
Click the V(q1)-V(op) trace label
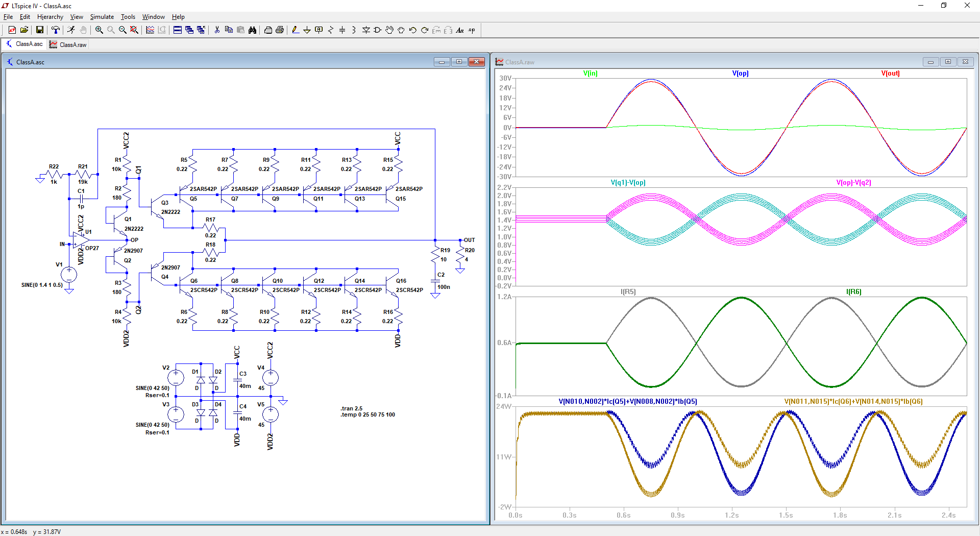coord(628,183)
